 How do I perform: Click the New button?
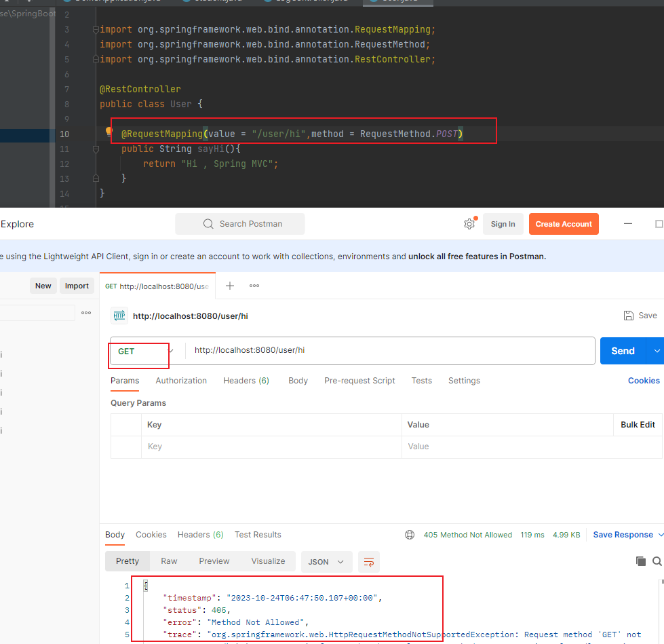point(43,286)
